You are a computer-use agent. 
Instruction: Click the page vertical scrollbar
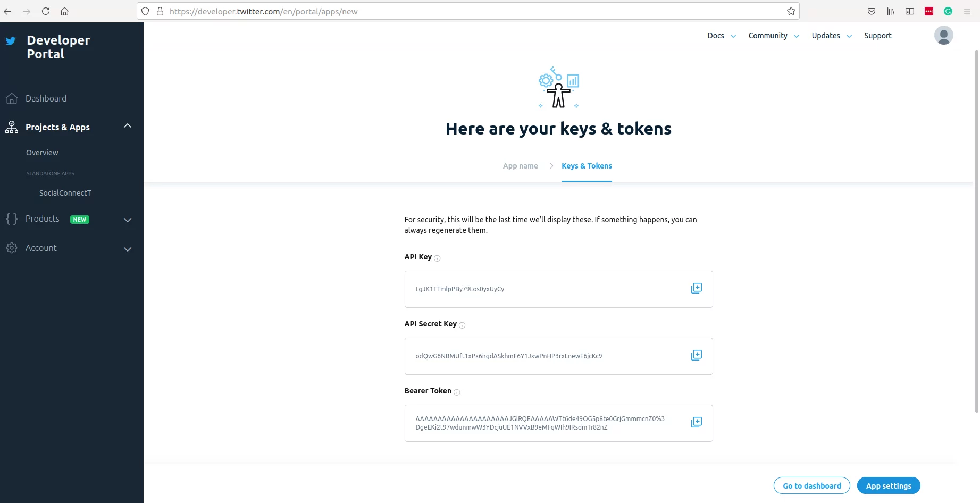tap(977, 231)
